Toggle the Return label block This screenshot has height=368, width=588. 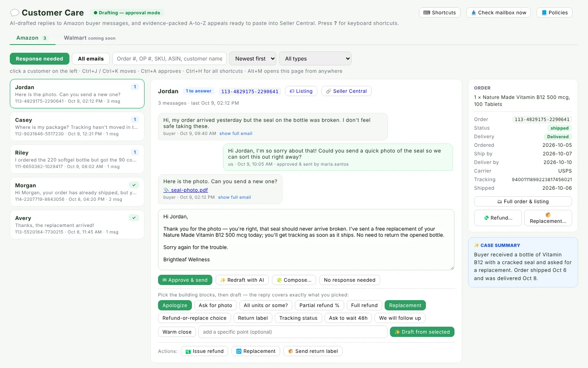click(x=253, y=318)
